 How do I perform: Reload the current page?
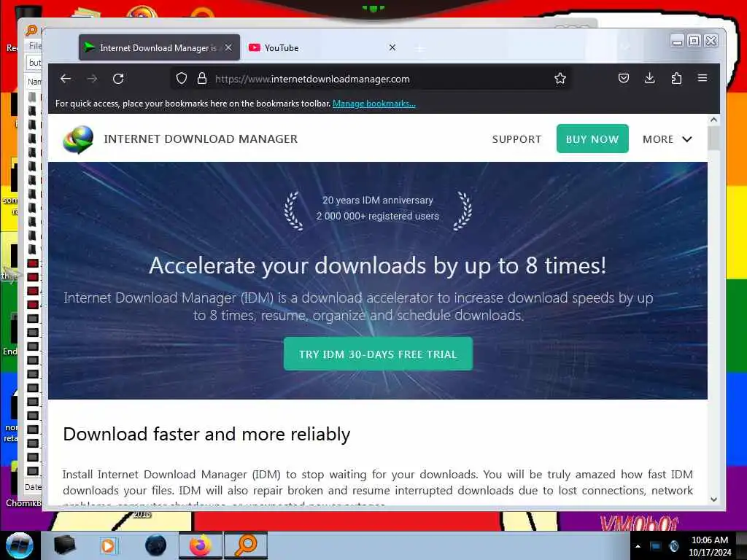pyautogui.click(x=118, y=79)
